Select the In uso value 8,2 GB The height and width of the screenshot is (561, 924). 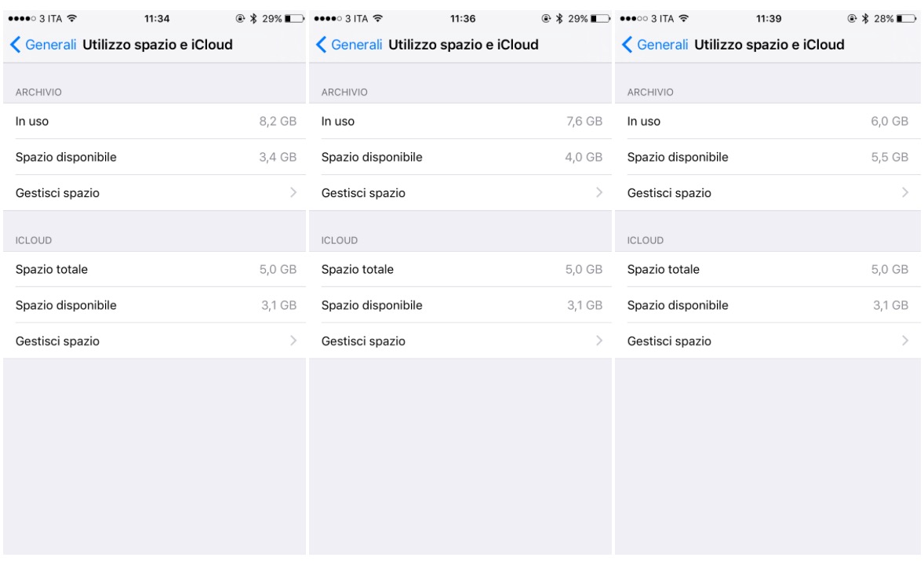[278, 122]
